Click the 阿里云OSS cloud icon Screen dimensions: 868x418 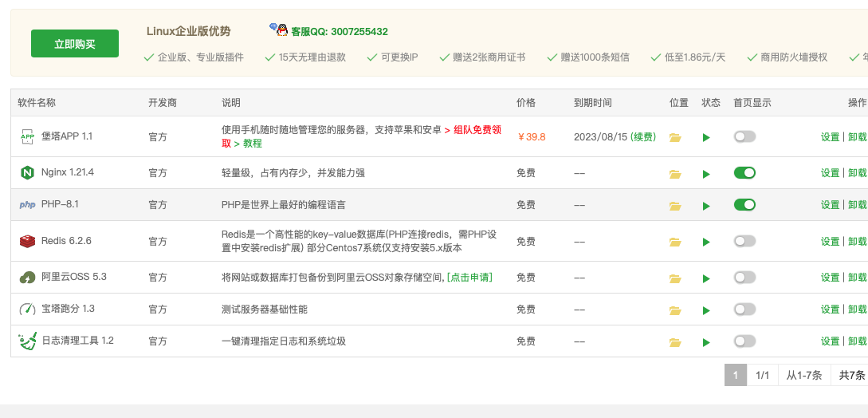click(x=27, y=277)
